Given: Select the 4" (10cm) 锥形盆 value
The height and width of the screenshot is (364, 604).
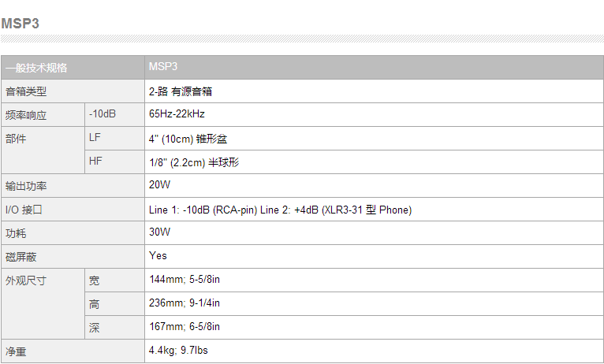Looking at the screenshot, I should point(188,139).
